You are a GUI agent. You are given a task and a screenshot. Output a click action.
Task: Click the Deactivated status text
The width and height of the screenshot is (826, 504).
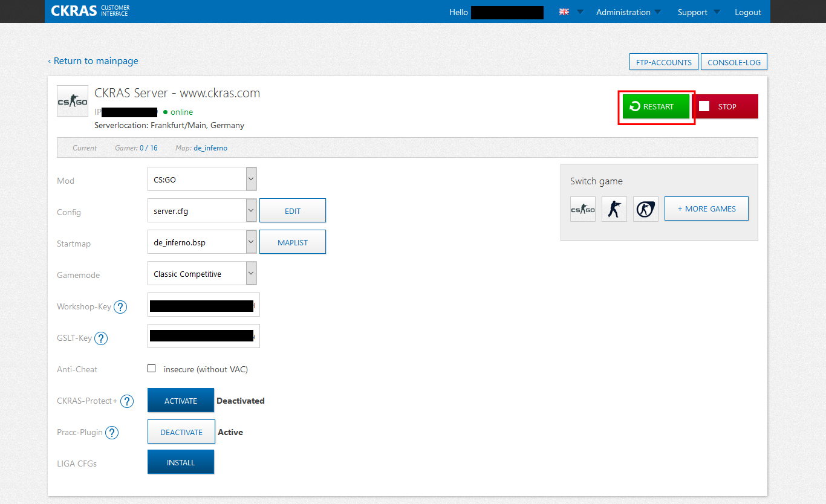(x=241, y=401)
